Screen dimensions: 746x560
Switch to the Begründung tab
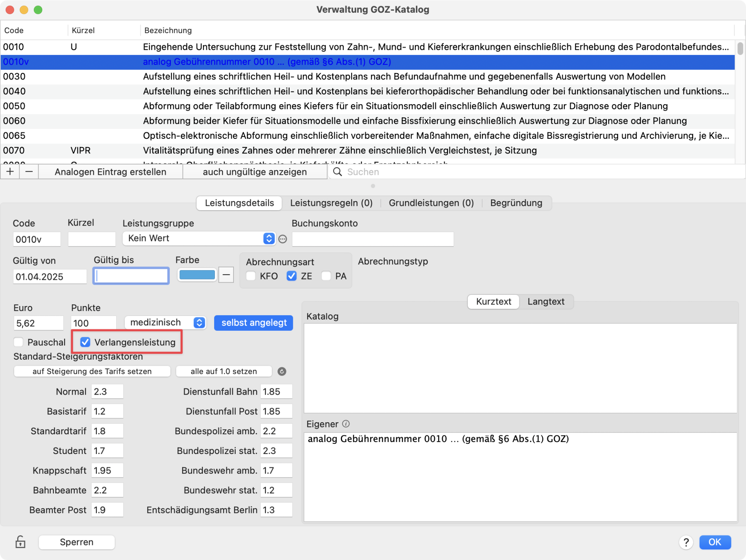[516, 203]
